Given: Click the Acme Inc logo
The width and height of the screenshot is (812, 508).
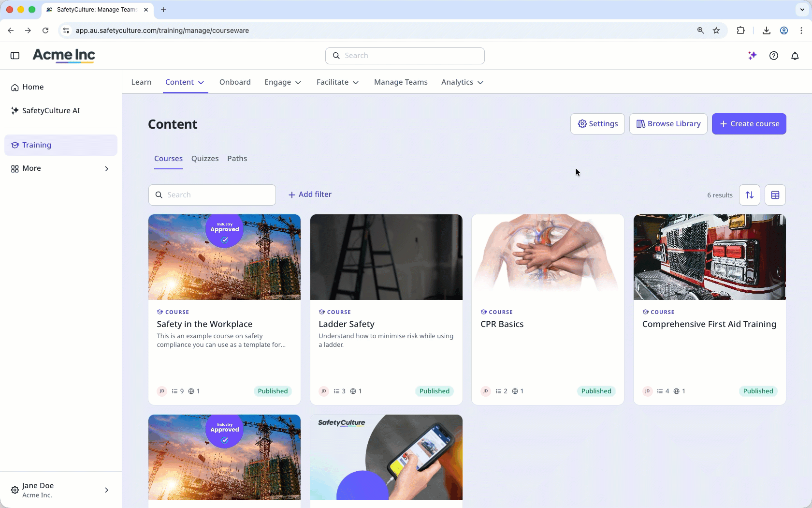Looking at the screenshot, I should point(64,56).
